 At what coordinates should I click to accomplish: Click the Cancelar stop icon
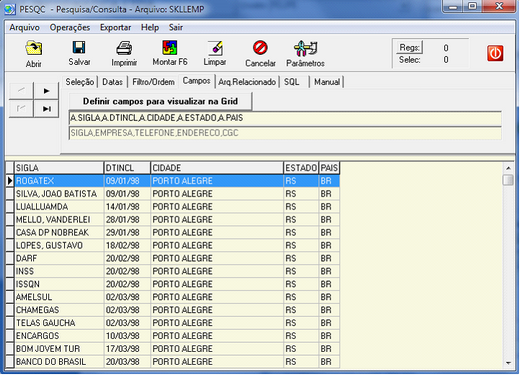(260, 48)
